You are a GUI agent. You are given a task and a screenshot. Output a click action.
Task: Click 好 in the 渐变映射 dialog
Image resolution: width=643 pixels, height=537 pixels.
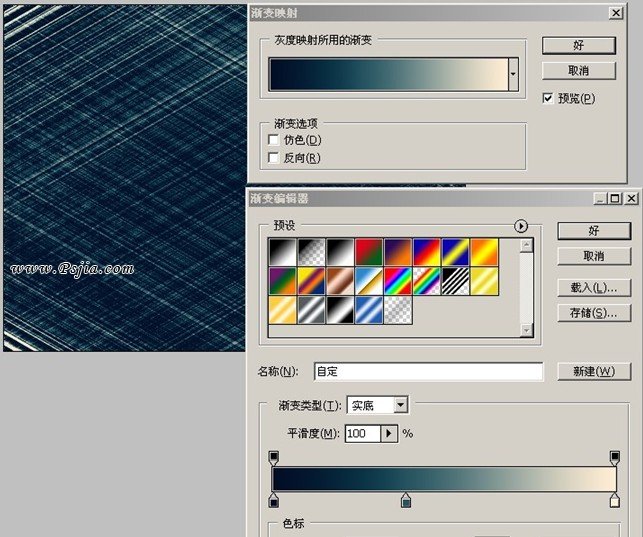tap(579, 45)
